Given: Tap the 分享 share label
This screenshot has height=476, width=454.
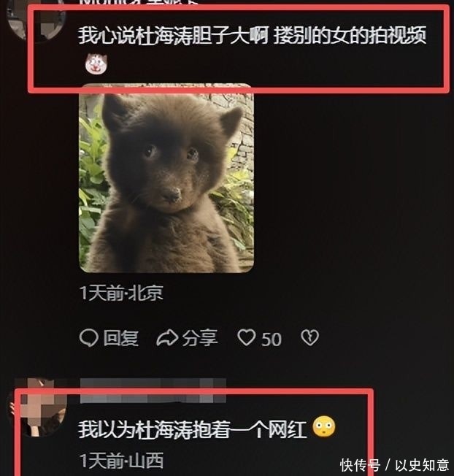Looking at the screenshot, I should [200, 338].
